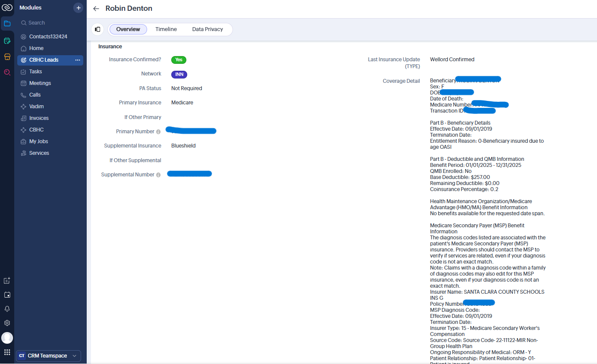Click the Zoho logo icon at top left
597x364 pixels.
pos(7,8)
